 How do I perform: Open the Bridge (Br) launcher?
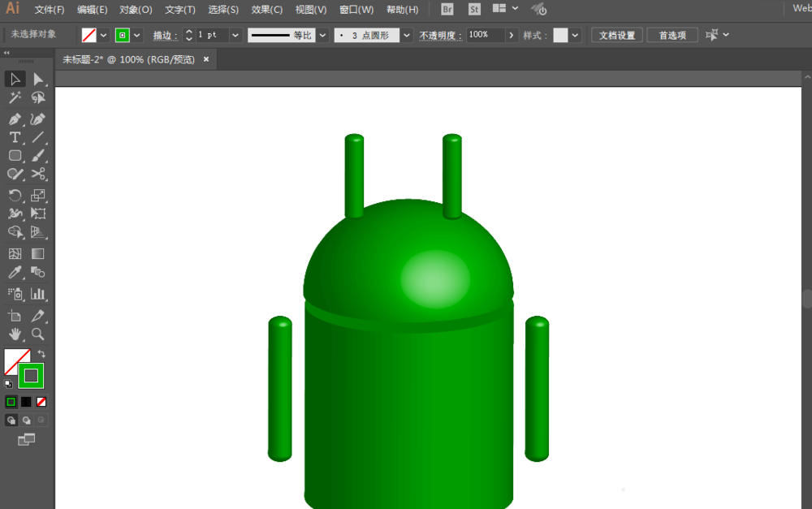coord(447,9)
